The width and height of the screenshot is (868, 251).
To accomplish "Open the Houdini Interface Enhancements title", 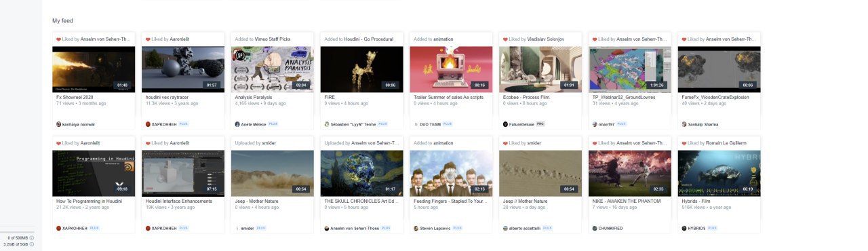I will click(x=179, y=201).
